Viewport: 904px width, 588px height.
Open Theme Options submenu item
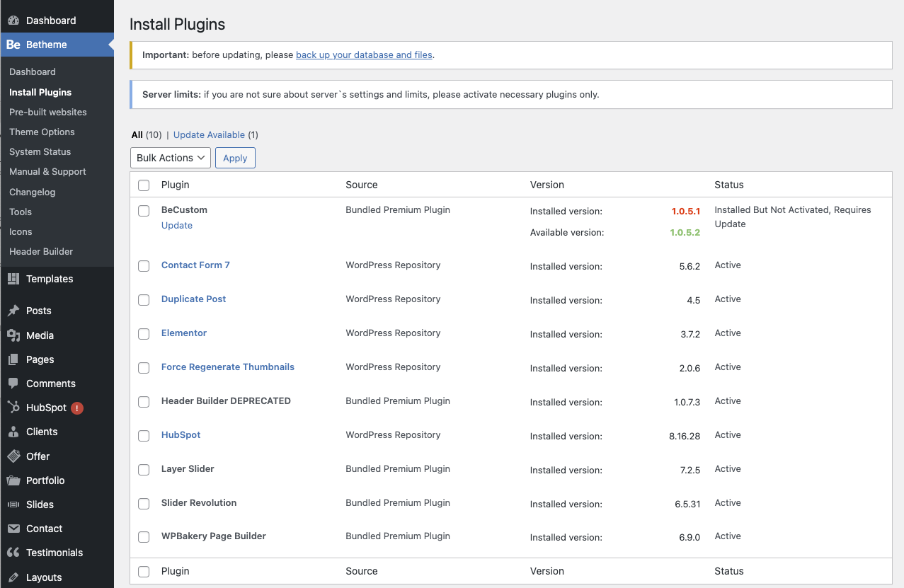coord(42,132)
